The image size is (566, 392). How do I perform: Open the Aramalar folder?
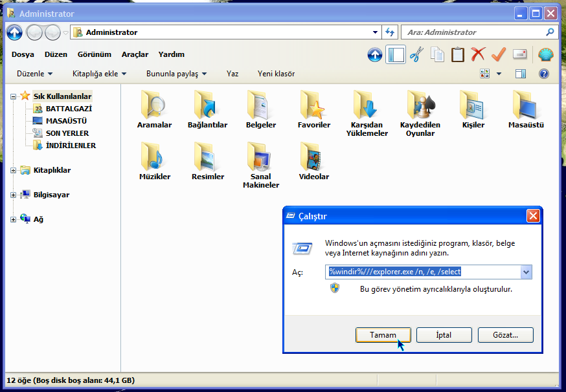[x=154, y=109]
